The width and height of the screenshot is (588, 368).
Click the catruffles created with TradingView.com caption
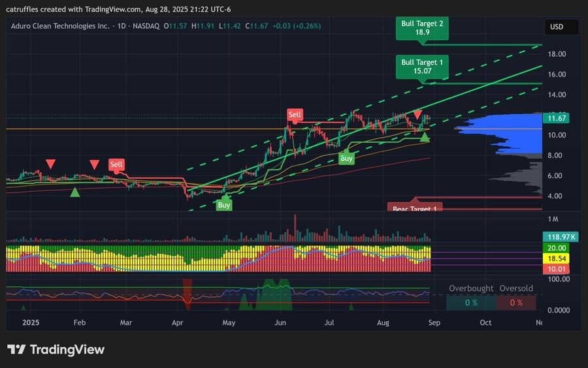(118, 9)
